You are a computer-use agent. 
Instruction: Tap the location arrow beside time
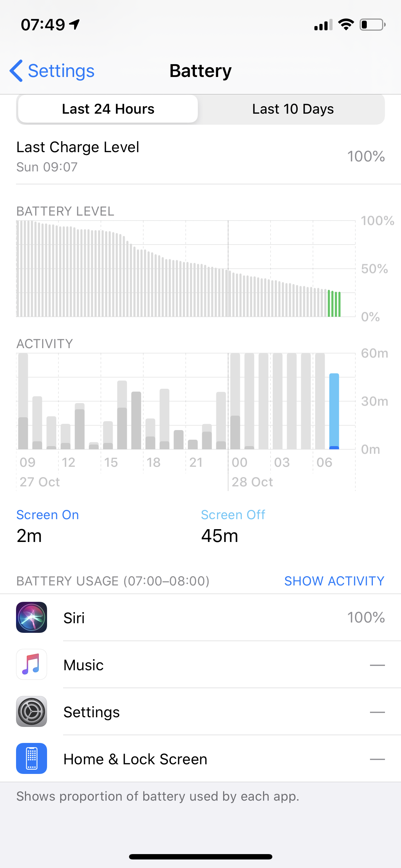coord(75,24)
